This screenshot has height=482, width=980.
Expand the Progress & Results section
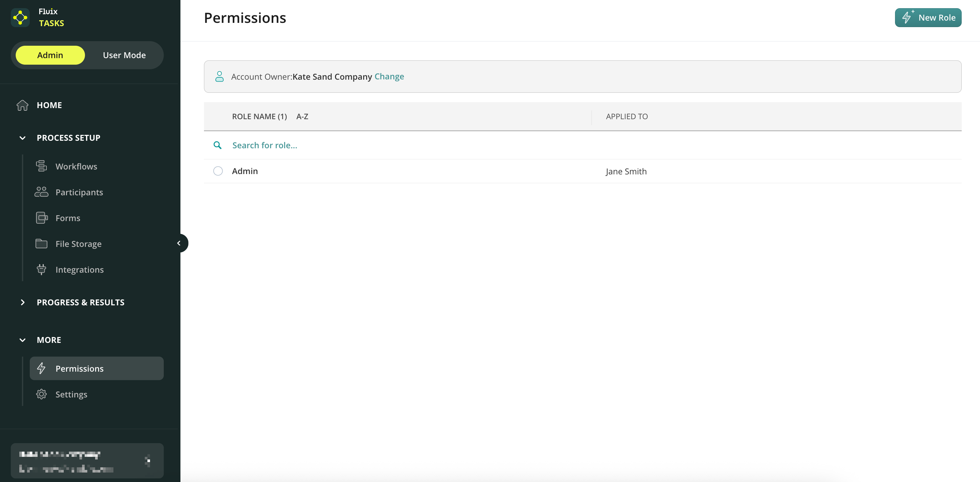click(x=23, y=303)
